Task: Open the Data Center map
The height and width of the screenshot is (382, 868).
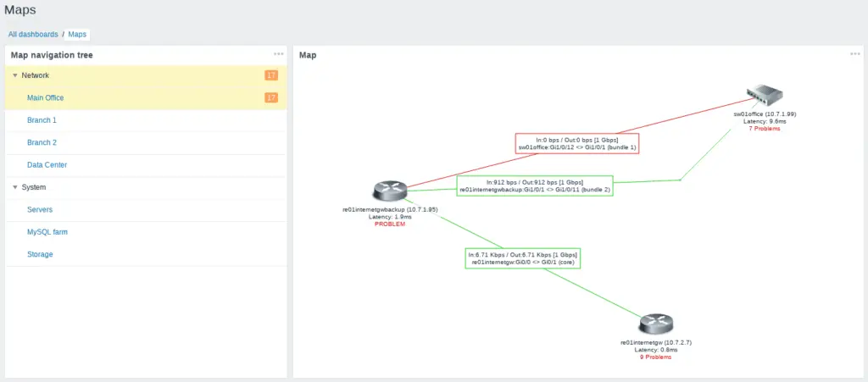Action: click(x=47, y=164)
